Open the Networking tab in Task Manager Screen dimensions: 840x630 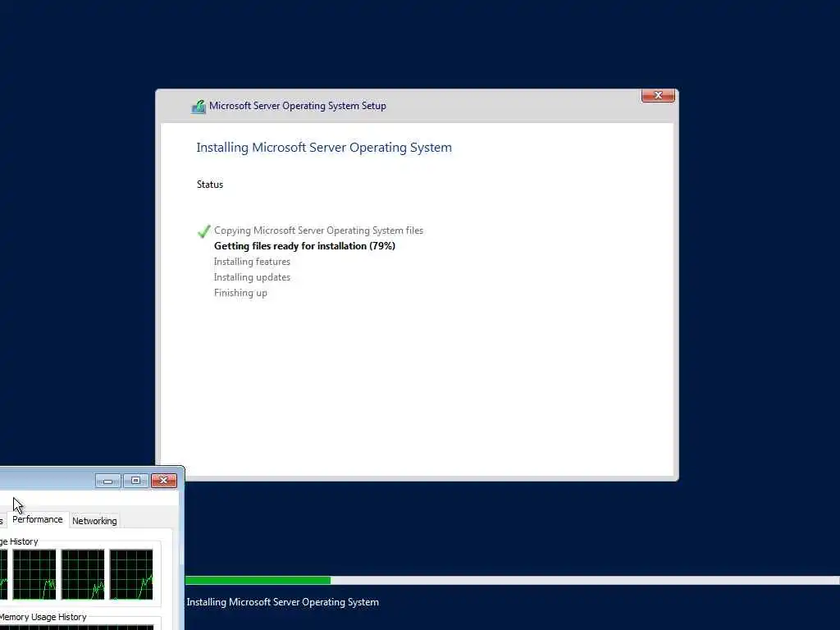click(94, 521)
